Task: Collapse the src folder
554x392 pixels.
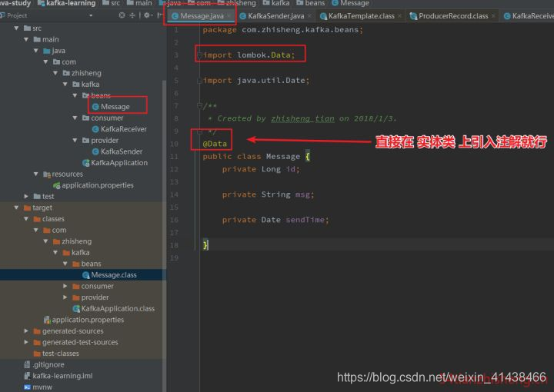Action: click(16, 28)
